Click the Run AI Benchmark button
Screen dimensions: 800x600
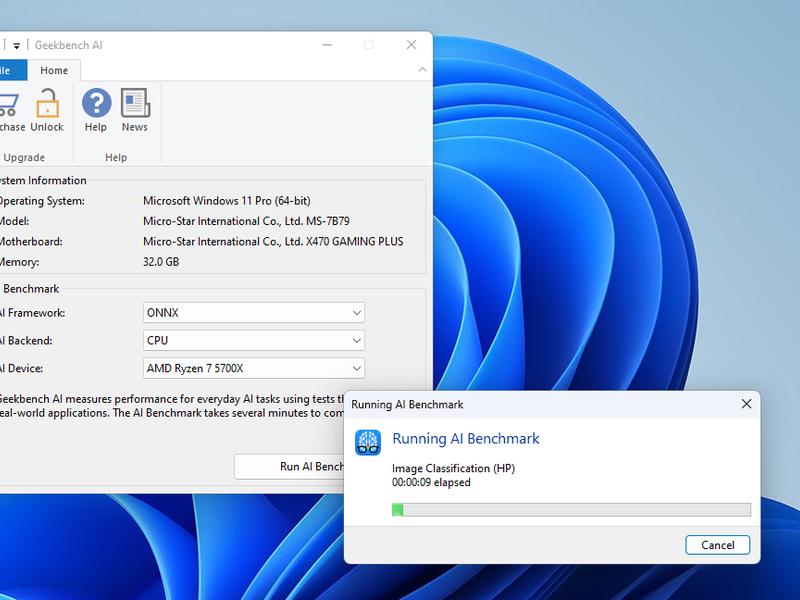[289, 466]
